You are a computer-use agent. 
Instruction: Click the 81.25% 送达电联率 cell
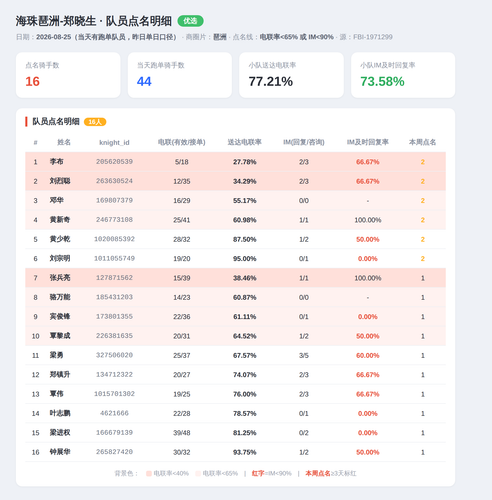point(245,433)
